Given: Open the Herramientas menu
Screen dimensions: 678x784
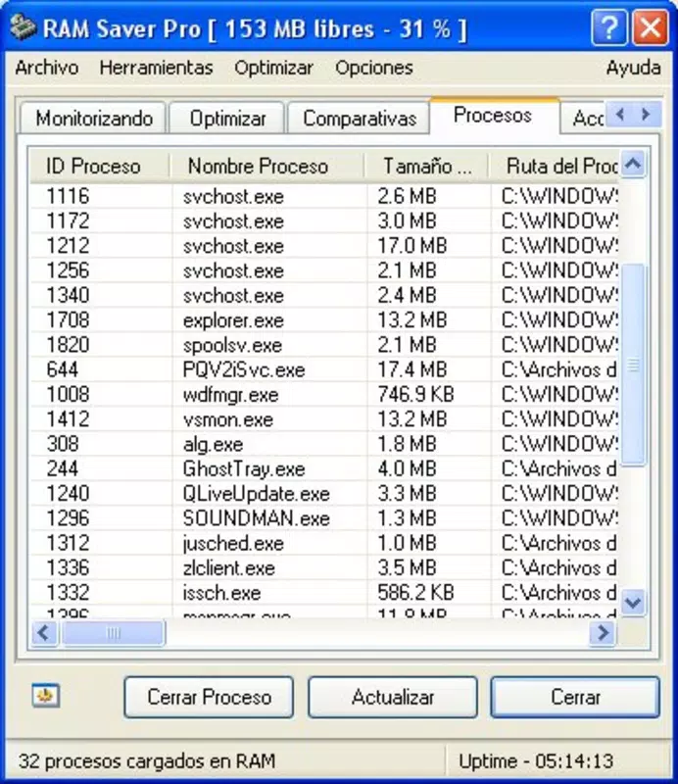Looking at the screenshot, I should point(156,68).
